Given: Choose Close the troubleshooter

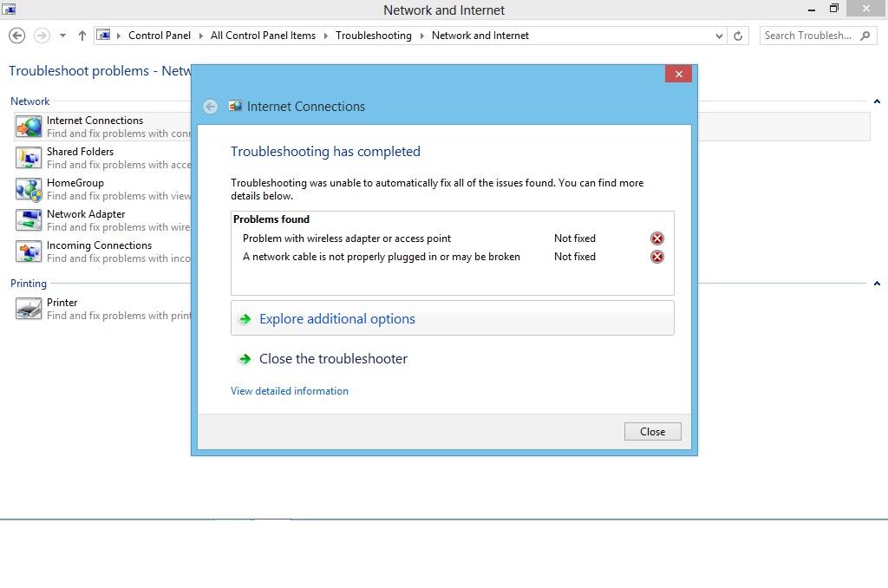Looking at the screenshot, I should pos(333,358).
